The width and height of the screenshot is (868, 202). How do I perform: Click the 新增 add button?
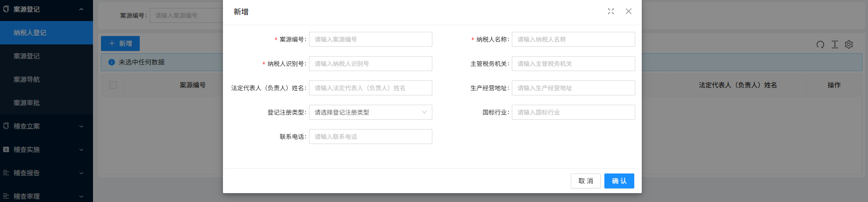[120, 43]
